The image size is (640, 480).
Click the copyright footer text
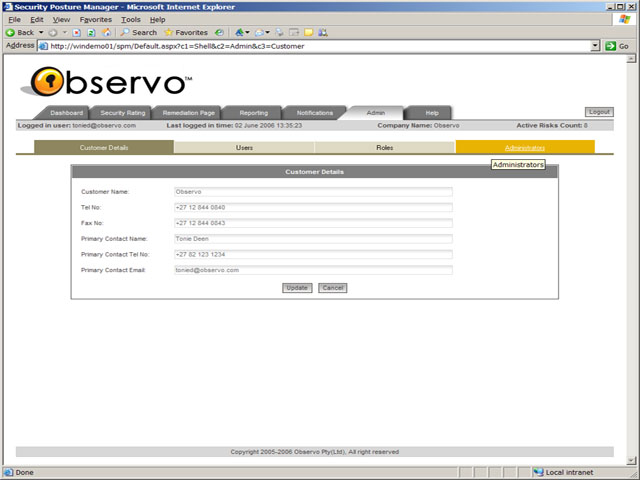tap(314, 452)
